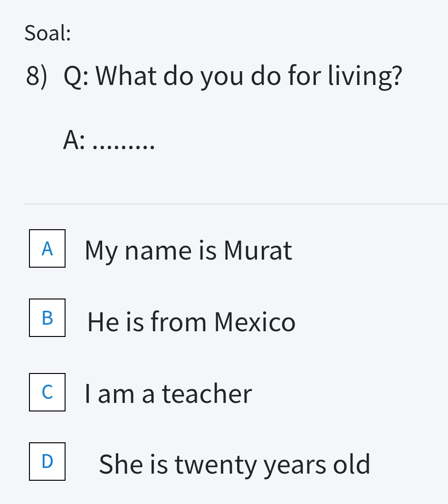Click the word "Mexico" in option B
This screenshot has height=504, width=448.
point(255,322)
